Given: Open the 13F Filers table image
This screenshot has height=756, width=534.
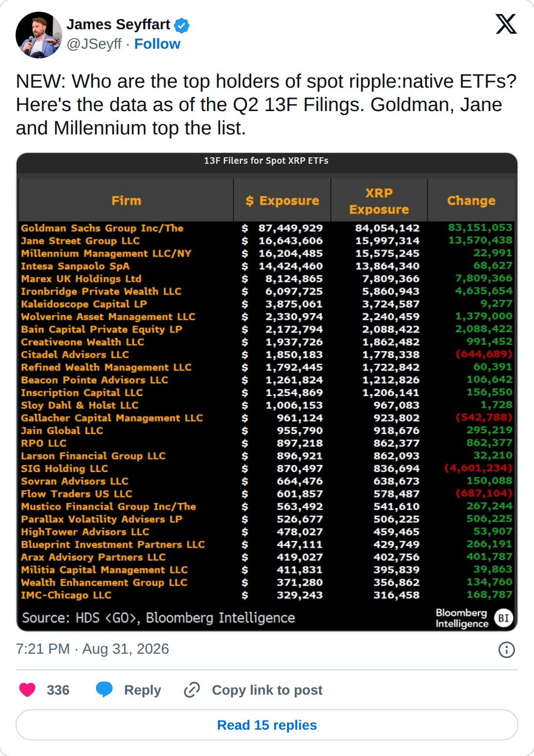Looking at the screenshot, I should (267, 392).
